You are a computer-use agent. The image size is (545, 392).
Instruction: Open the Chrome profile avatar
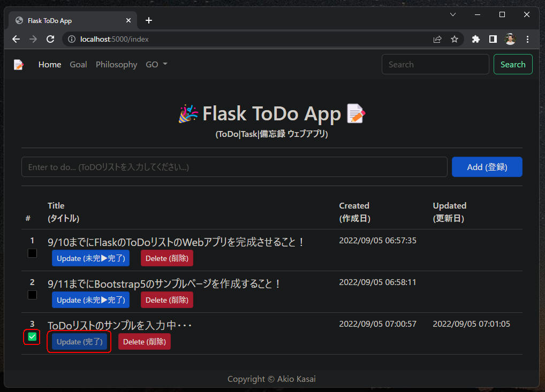510,39
